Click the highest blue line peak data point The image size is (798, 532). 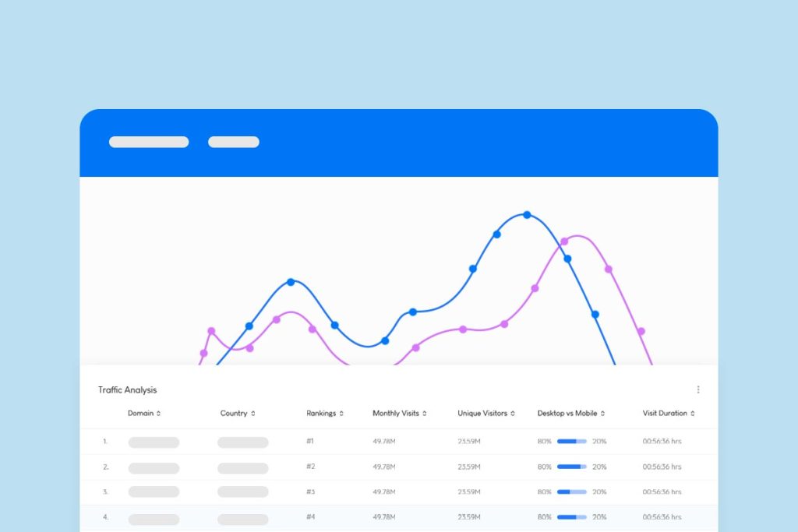coord(527,214)
